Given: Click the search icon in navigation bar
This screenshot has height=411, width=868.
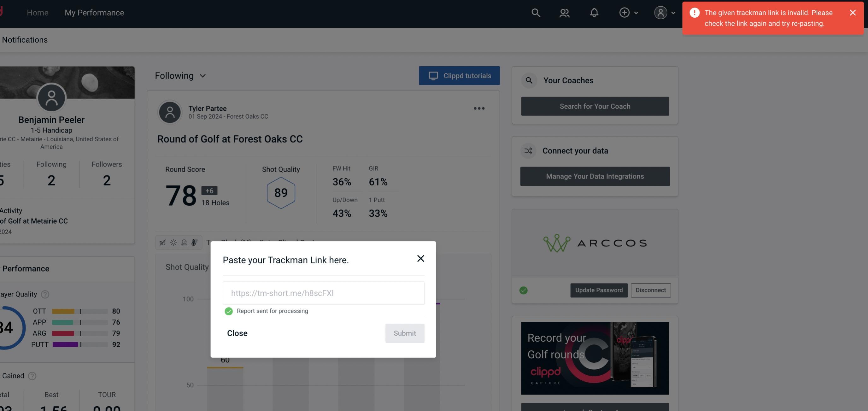Looking at the screenshot, I should pos(535,12).
